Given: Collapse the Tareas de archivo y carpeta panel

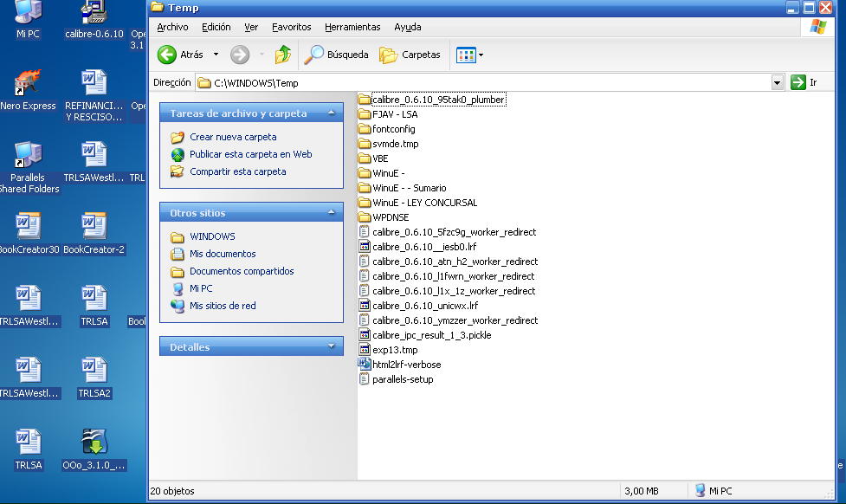Looking at the screenshot, I should tap(332, 113).
